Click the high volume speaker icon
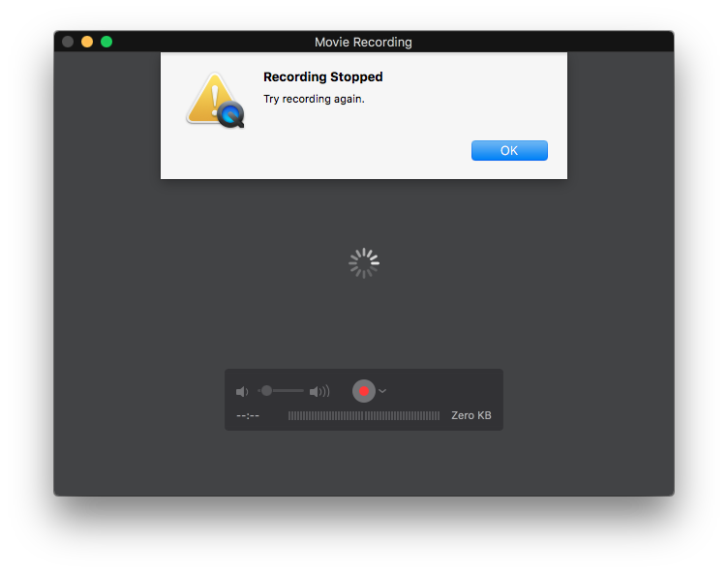 (319, 391)
